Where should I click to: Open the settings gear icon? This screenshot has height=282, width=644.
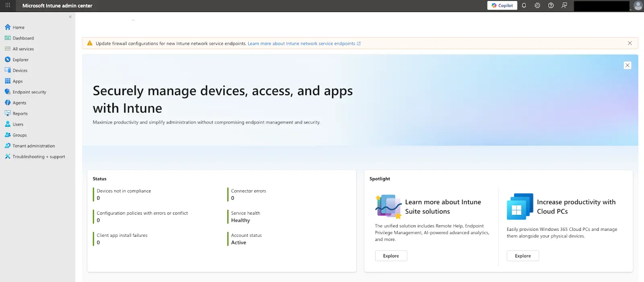[537, 6]
